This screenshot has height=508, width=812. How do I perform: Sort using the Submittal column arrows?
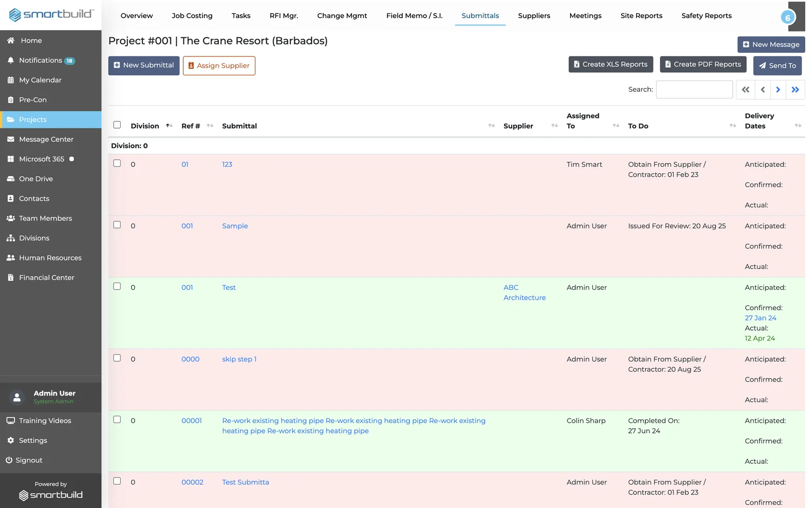(x=491, y=125)
